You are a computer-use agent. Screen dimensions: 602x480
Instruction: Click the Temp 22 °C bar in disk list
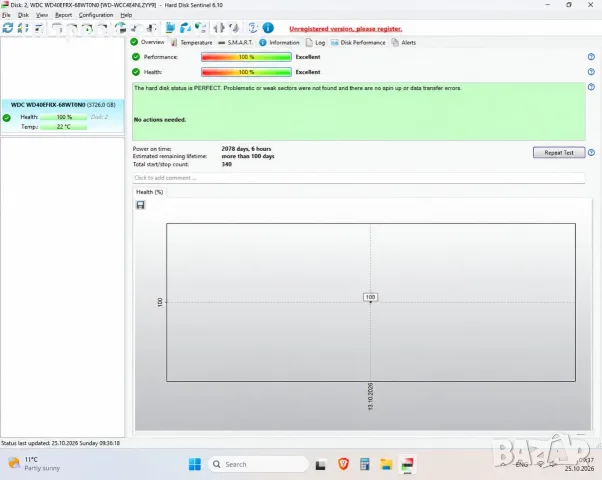tap(64, 127)
